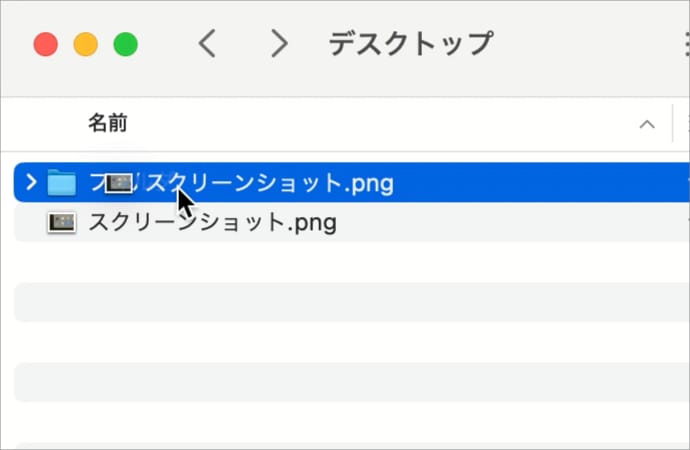Click blank space right of スクリーンショット.png name

click(500, 223)
